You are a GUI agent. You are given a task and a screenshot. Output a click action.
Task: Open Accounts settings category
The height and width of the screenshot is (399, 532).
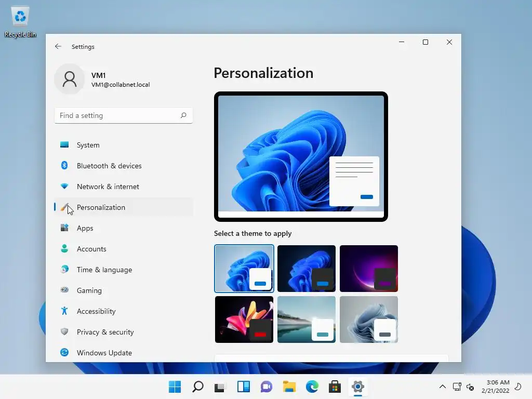click(124, 249)
